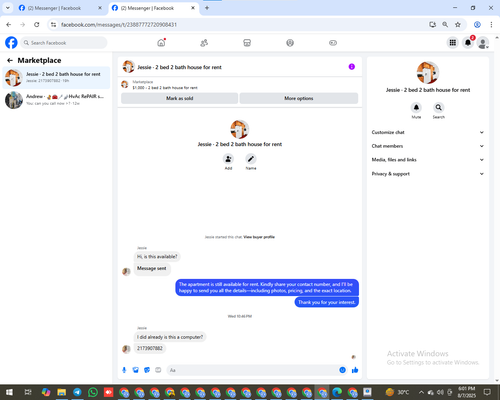Screen dimensions: 500x400
Task: Attach a photo file icon
Action: point(136,370)
